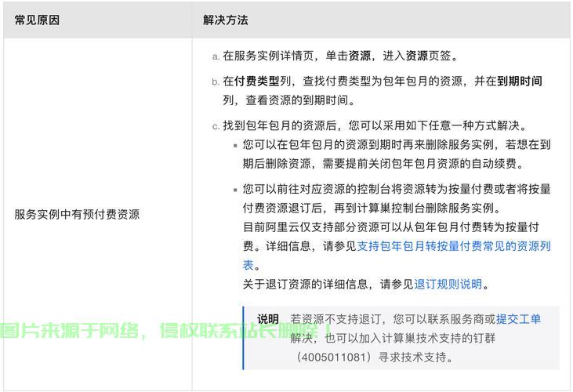The height and width of the screenshot is (392, 573).
Task: Click the bold 到期时间 text in step b
Action: [520, 82]
